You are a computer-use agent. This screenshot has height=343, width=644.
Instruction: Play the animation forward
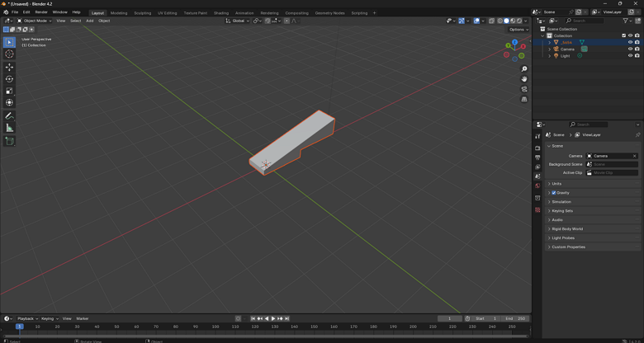point(273,318)
